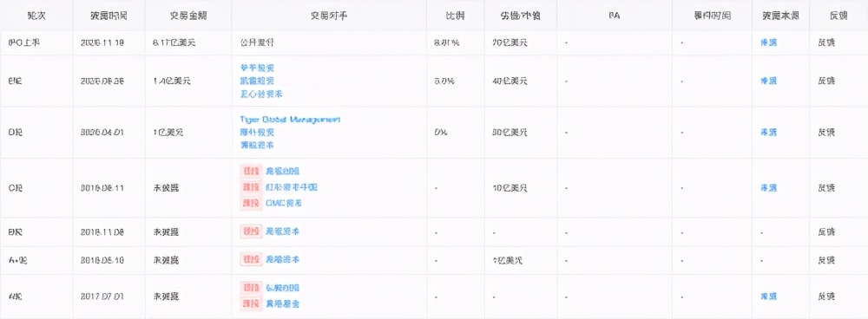Open the source link in the C round row
Screen dimensions: 868x319
pyautogui.click(x=768, y=188)
